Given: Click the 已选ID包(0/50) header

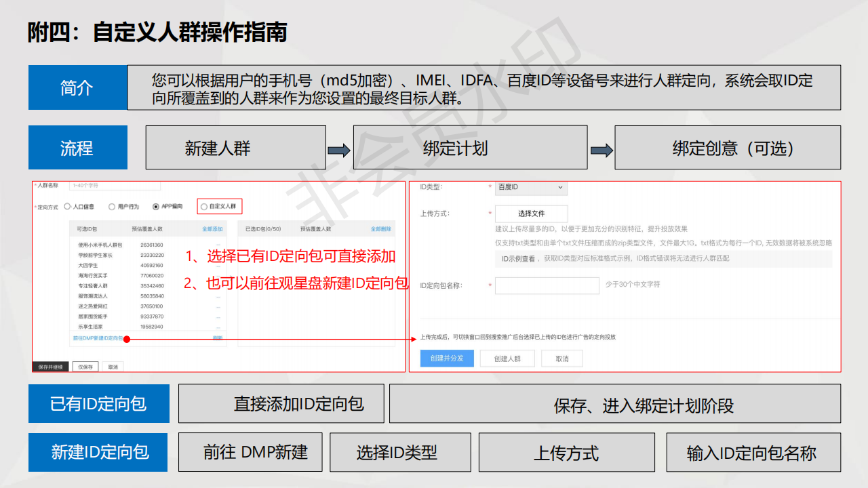Looking at the screenshot, I should click(263, 229).
